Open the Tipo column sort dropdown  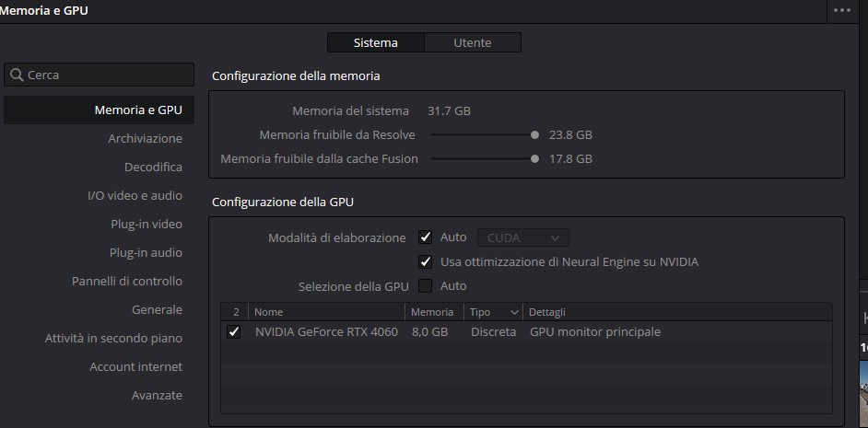click(x=514, y=312)
